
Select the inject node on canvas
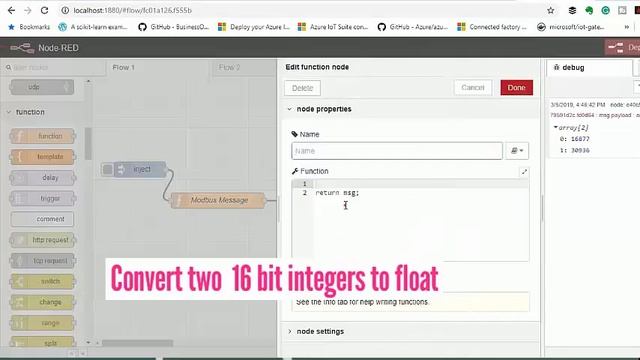pos(141,169)
